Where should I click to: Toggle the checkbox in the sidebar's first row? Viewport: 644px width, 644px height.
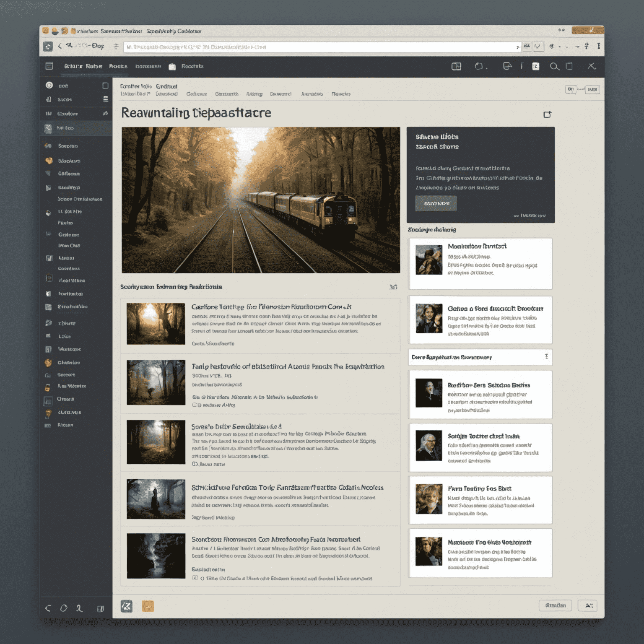105,86
